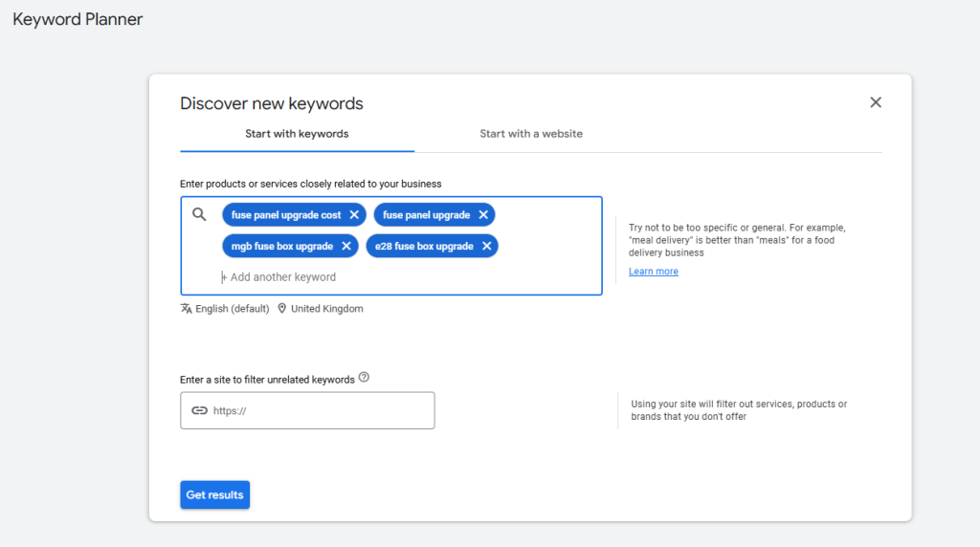Screen dimensions: 980x547
Task: Remove the 'fuse panel upgrade' keyword chip
Action: pyautogui.click(x=483, y=215)
